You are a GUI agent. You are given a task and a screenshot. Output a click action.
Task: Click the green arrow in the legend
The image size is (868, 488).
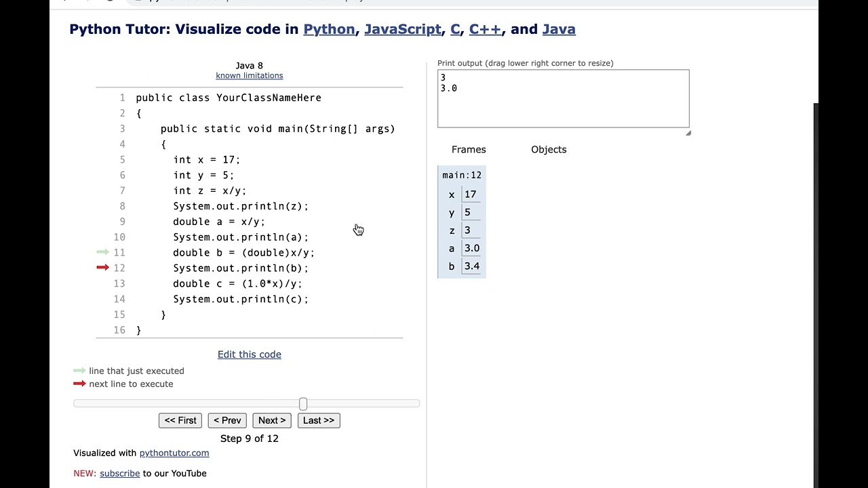pyautogui.click(x=79, y=371)
